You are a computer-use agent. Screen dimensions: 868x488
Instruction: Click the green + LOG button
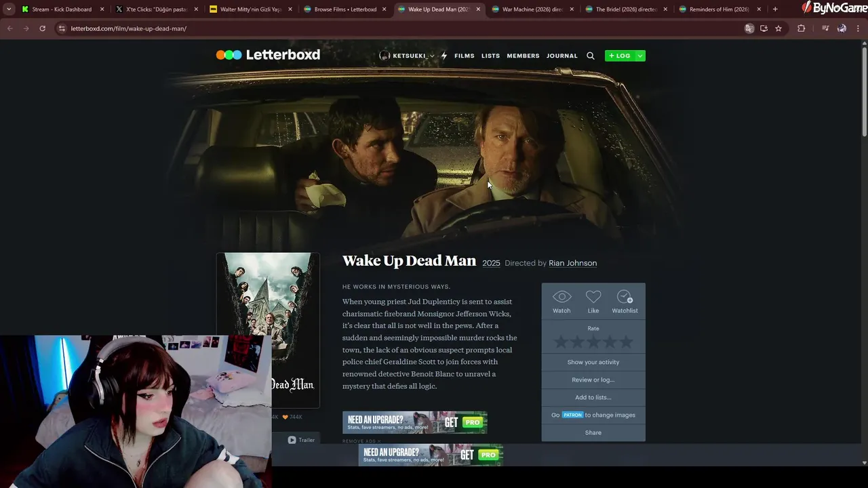pyautogui.click(x=620, y=56)
